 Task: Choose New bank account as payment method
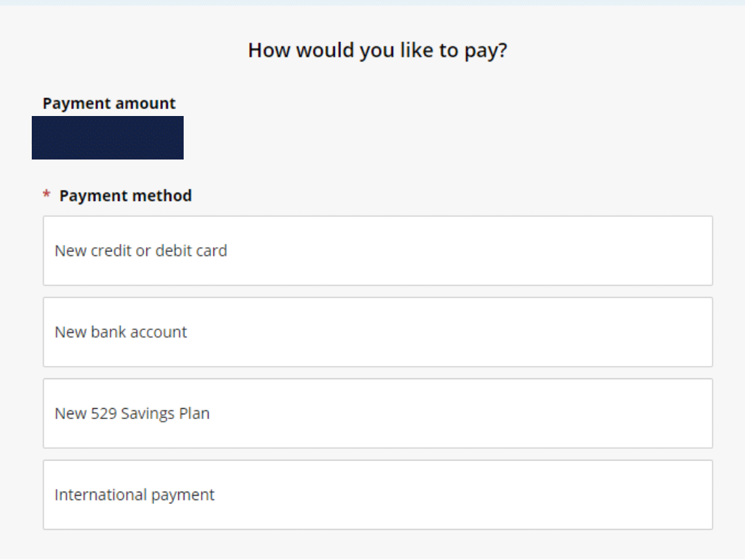click(377, 332)
